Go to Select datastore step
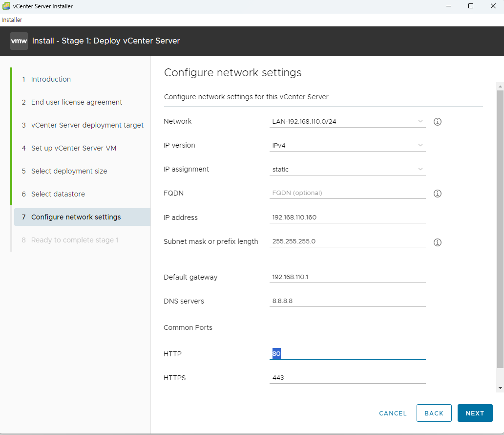Viewport: 504px width, 435px height. tap(58, 194)
